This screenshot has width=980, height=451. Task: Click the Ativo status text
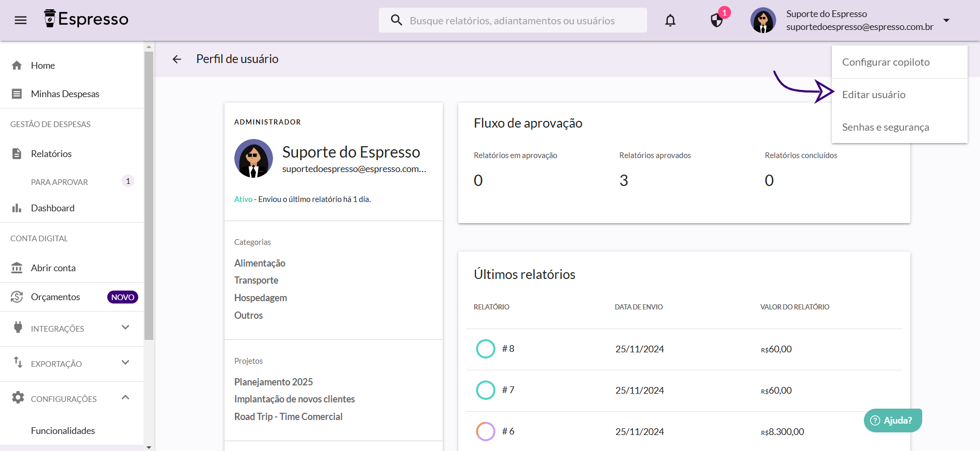point(243,199)
